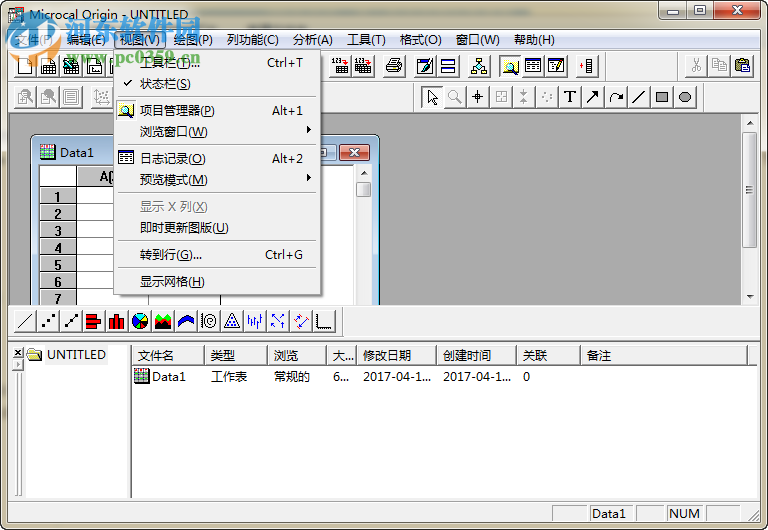This screenshot has width=768, height=530.
Task: Click the Results Log toolbar icon
Action: [533, 66]
